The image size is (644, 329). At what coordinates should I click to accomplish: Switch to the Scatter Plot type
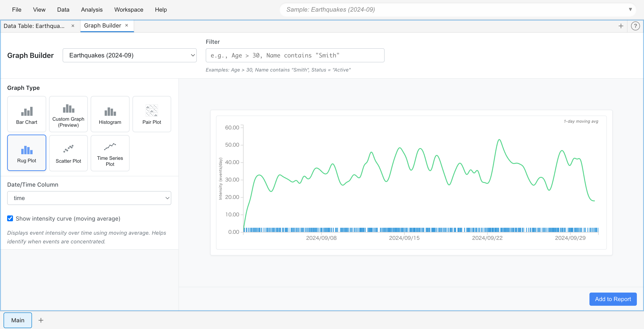68,153
